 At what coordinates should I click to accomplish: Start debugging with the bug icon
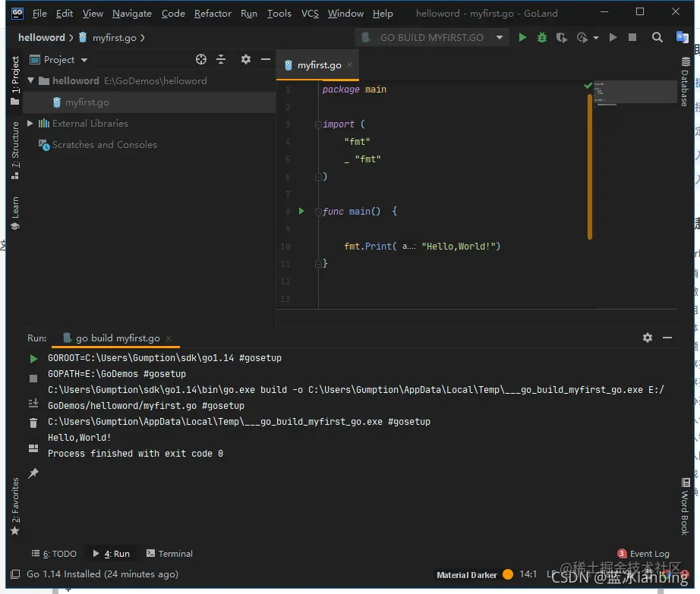pyautogui.click(x=542, y=37)
